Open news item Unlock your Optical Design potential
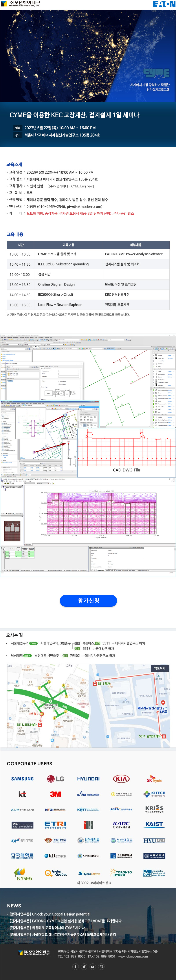 tap(50, 914)
